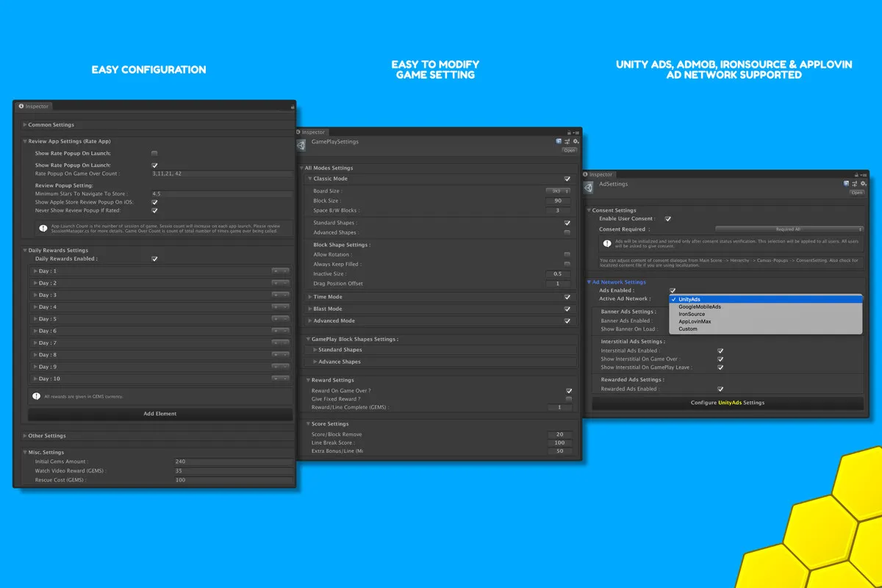The width and height of the screenshot is (882, 588).
Task: Open the Consent Required dropdown
Action: [x=789, y=229]
